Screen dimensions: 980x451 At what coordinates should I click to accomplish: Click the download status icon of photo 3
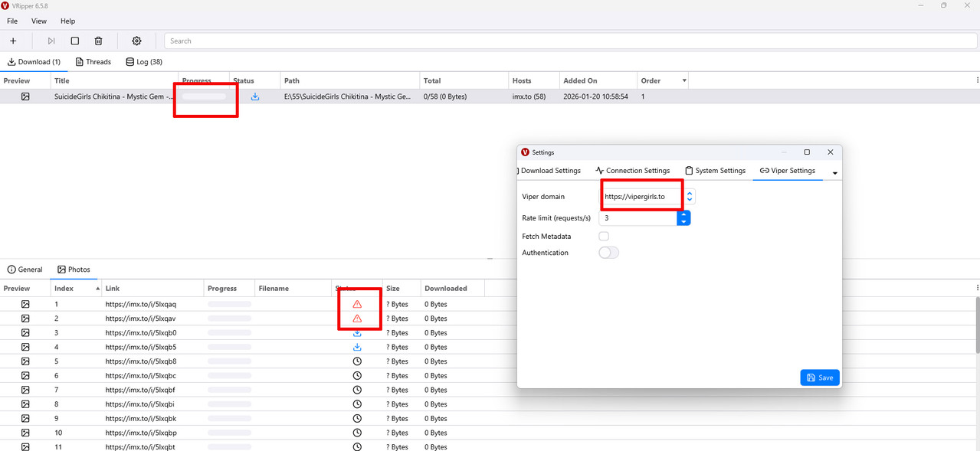(x=357, y=333)
